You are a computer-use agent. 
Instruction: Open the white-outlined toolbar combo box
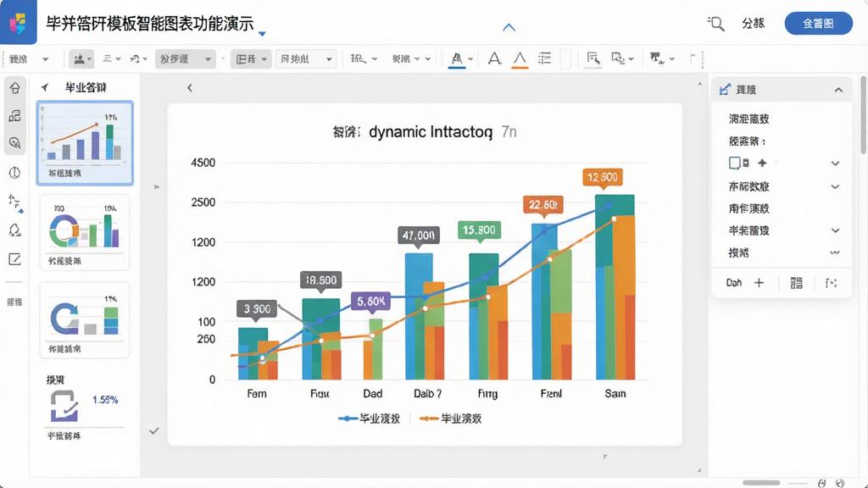click(305, 58)
